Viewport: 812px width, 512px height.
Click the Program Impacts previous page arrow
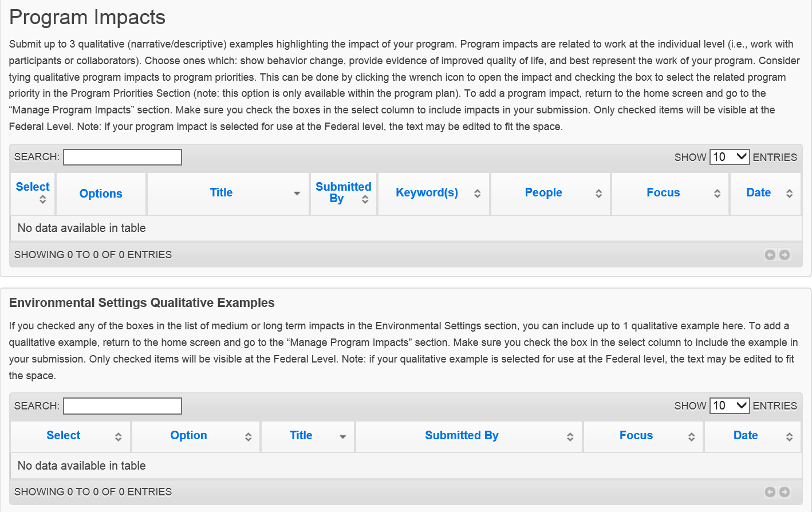[x=770, y=255]
